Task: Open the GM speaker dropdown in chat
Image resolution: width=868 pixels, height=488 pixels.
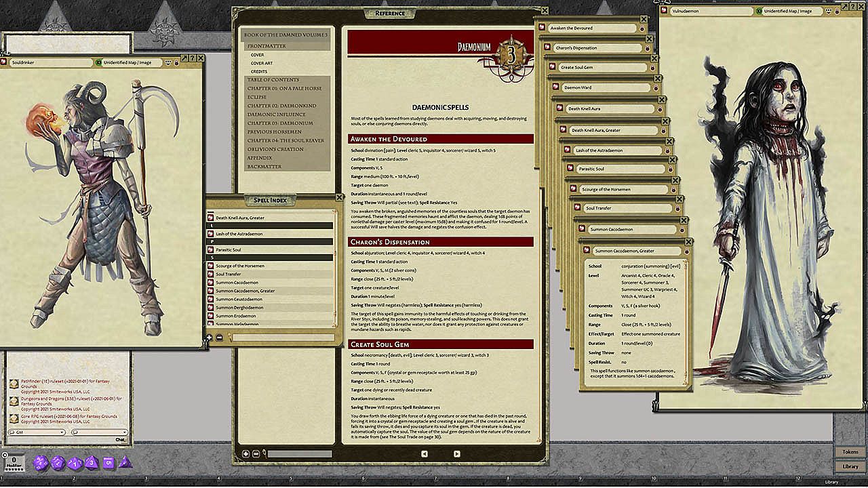Action: pyautogui.click(x=37, y=432)
